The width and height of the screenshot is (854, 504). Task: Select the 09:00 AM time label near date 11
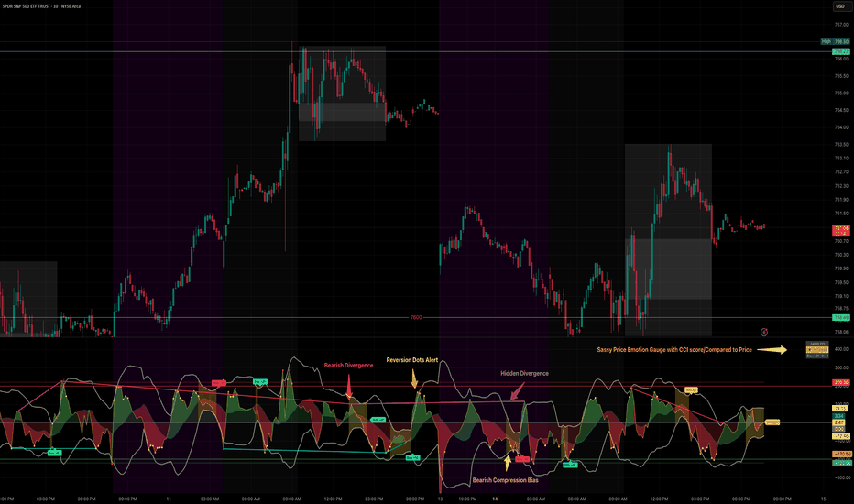click(x=292, y=499)
